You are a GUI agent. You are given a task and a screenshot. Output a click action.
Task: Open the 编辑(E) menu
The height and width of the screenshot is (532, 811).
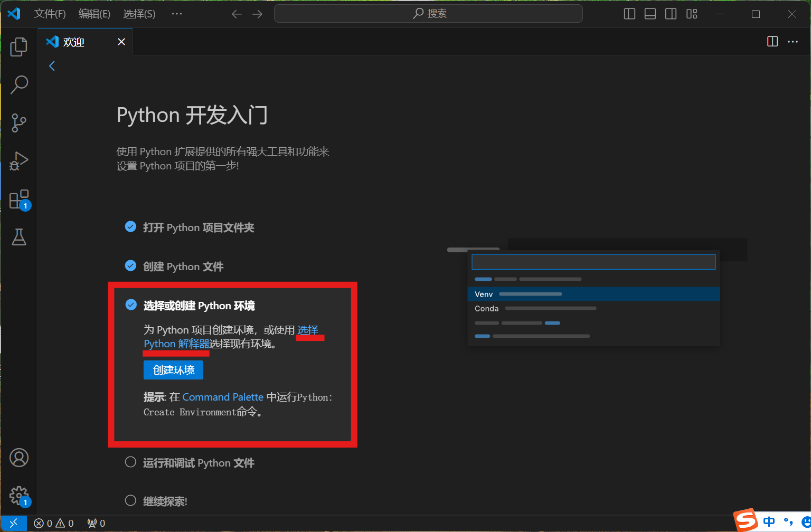click(x=95, y=14)
